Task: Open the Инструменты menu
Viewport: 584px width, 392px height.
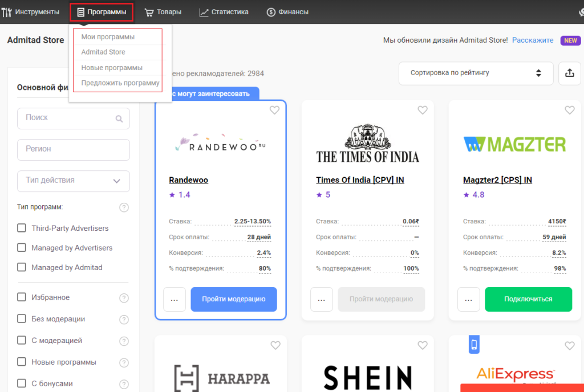Action: coord(30,12)
